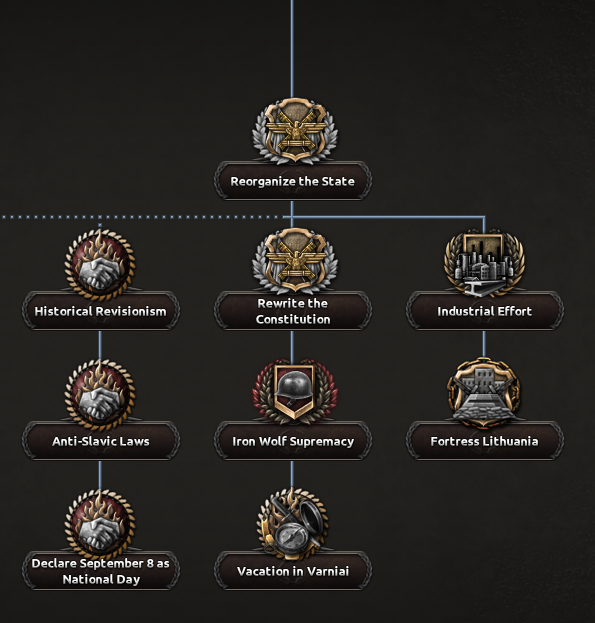
Task: Choose the Rewrite the Constitution focus label
Action: click(x=293, y=311)
